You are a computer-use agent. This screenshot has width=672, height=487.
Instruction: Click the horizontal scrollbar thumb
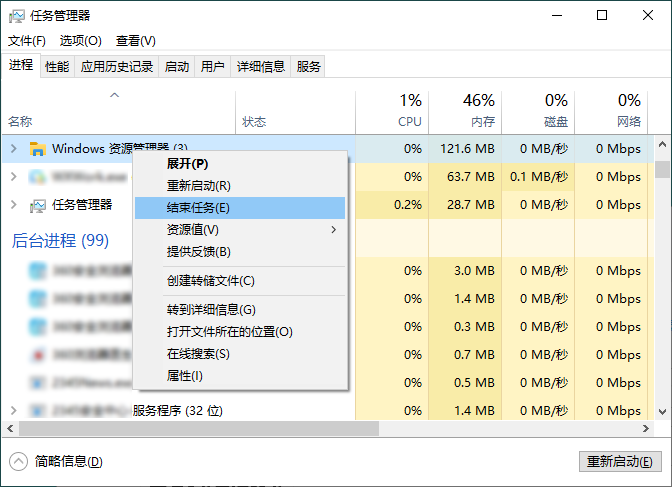click(x=199, y=428)
